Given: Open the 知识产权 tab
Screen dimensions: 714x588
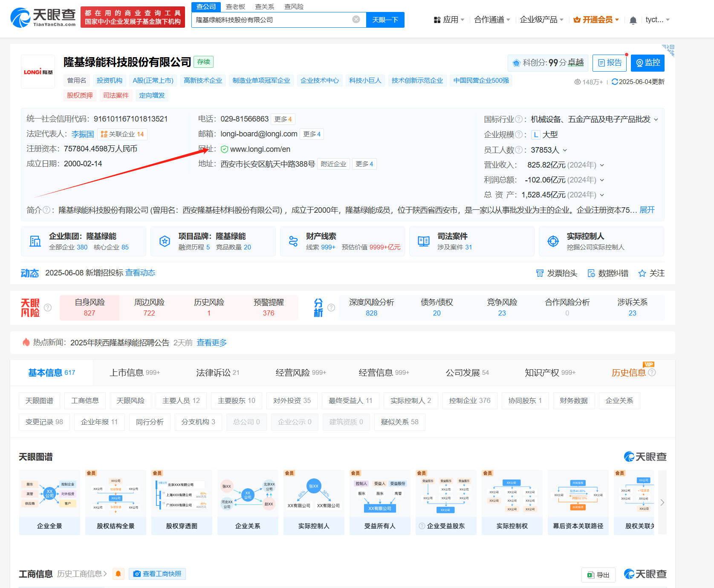Looking at the screenshot, I should pos(550,373).
